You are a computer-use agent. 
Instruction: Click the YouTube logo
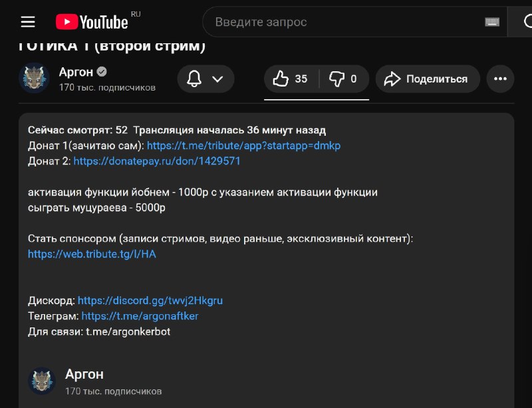coord(93,22)
